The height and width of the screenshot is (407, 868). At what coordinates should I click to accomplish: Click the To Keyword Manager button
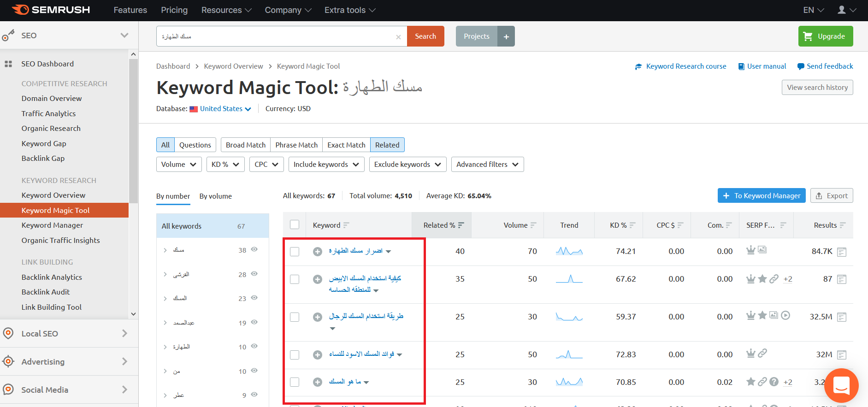pyautogui.click(x=761, y=196)
